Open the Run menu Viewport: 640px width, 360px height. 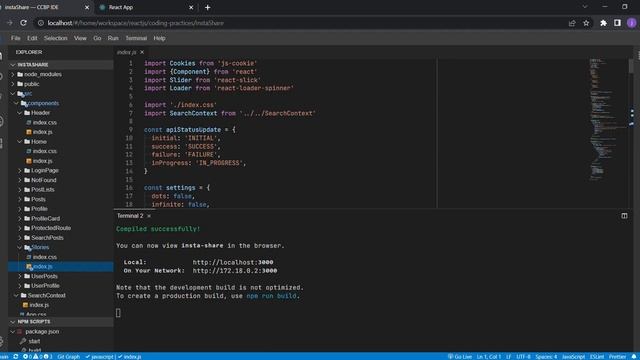point(113,38)
